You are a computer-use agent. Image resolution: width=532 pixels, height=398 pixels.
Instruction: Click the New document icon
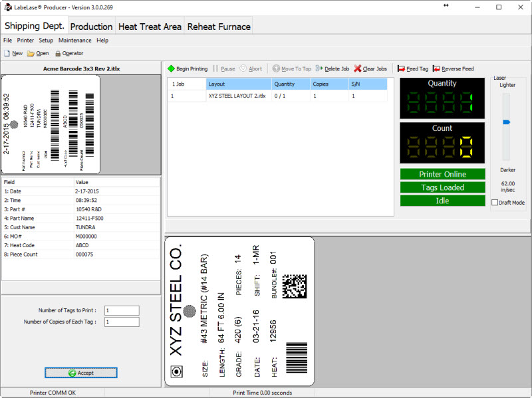click(x=7, y=54)
